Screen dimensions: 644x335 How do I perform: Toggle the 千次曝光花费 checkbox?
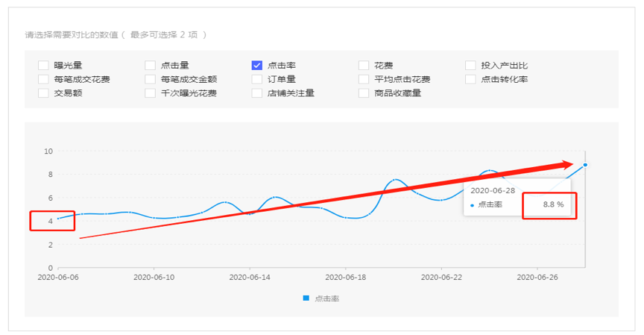click(x=150, y=93)
